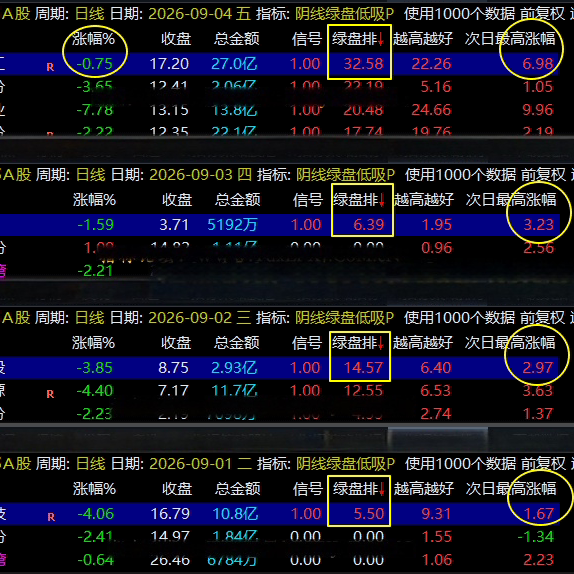Screen dimensions: 574x574
Task: Click the 2.93亿 turnover cell
Action: click(x=234, y=368)
